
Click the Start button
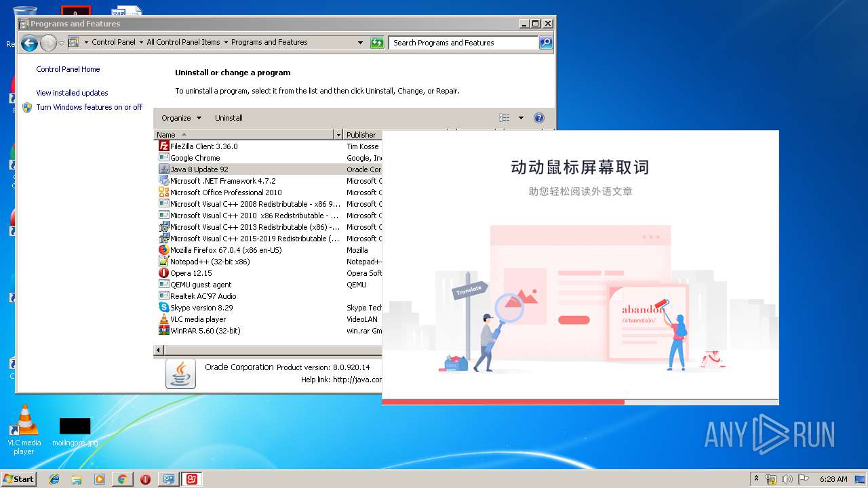(18, 479)
